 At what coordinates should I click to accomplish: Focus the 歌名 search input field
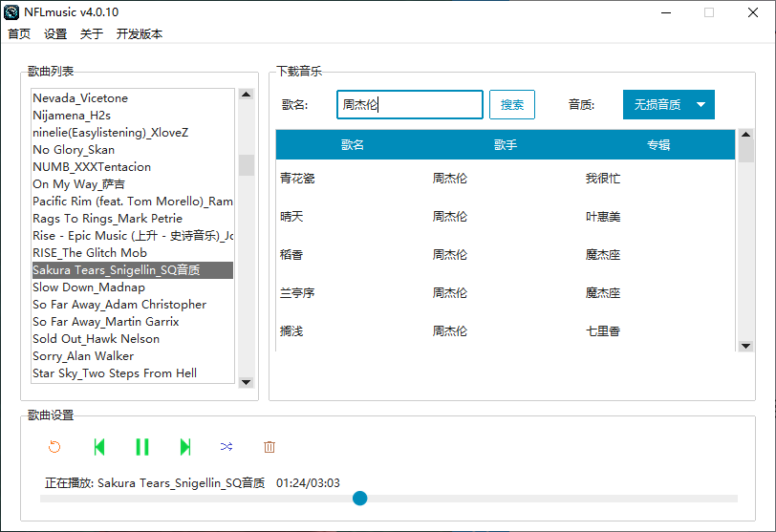pos(410,104)
